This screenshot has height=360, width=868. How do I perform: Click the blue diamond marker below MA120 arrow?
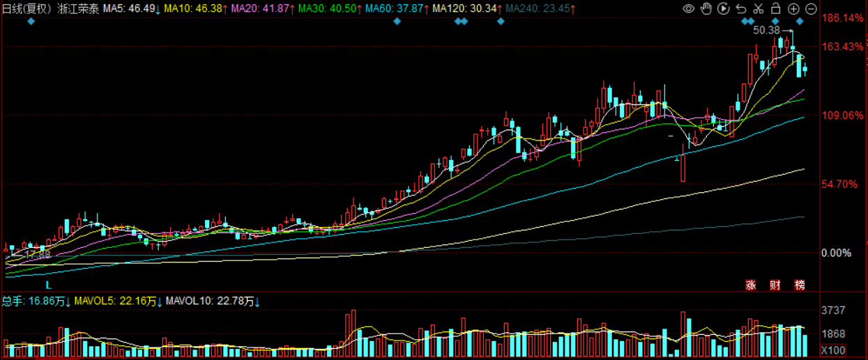pos(501,22)
